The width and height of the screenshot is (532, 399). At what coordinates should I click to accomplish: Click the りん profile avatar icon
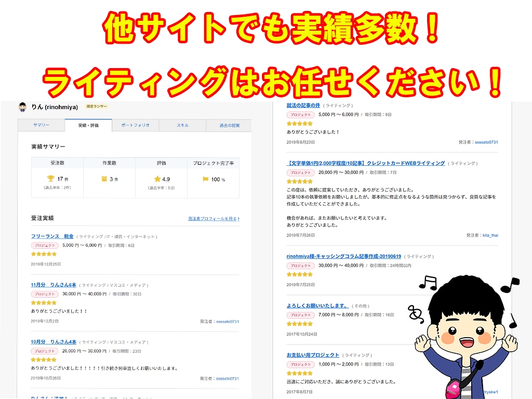23,107
